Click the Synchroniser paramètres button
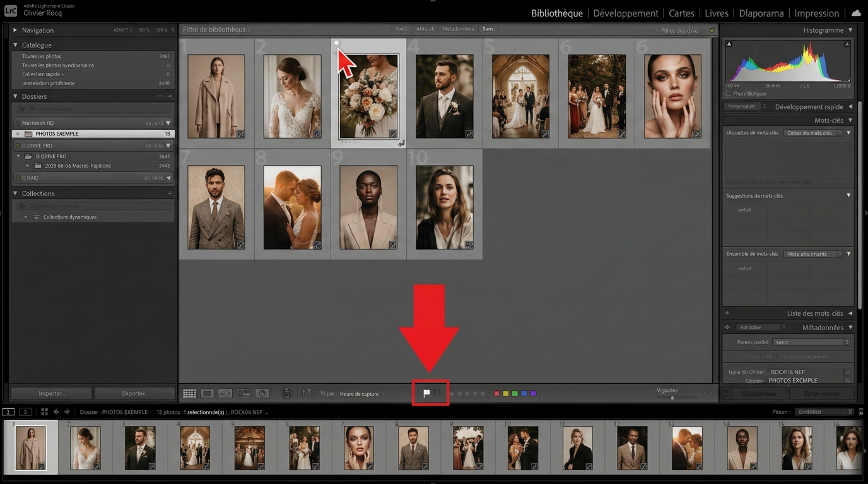This screenshot has width=868, height=484. tap(821, 393)
